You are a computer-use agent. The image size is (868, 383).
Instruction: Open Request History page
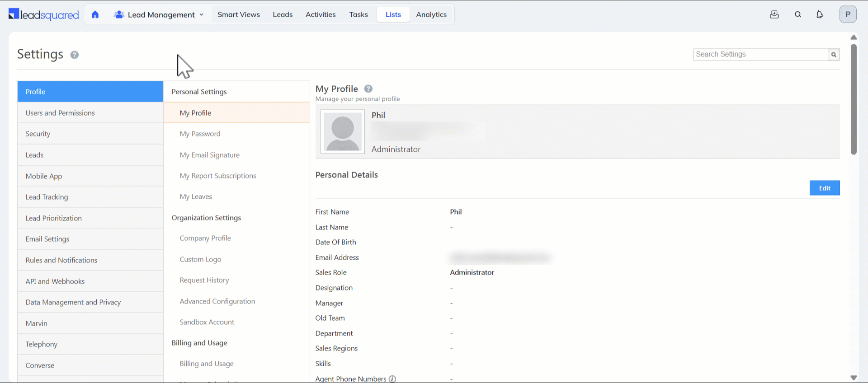pyautogui.click(x=204, y=280)
